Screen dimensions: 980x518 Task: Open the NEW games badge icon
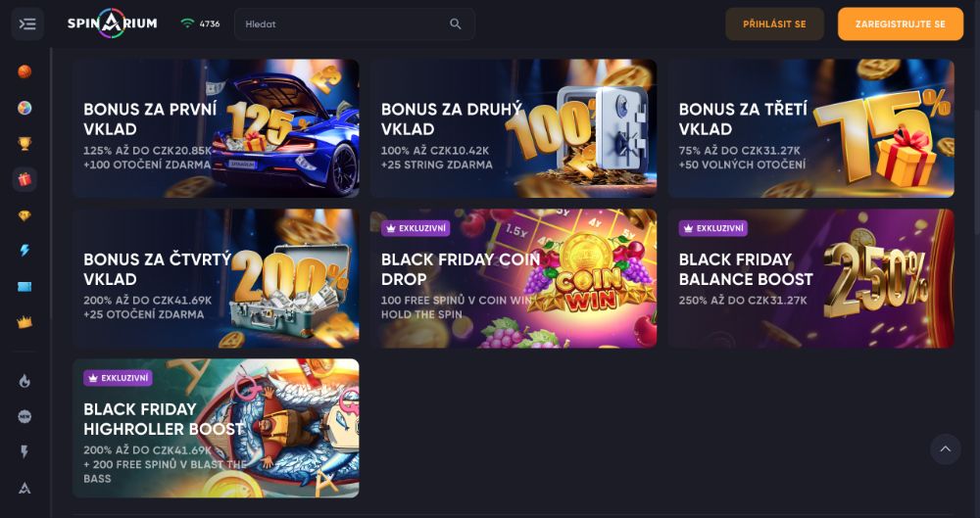(25, 416)
